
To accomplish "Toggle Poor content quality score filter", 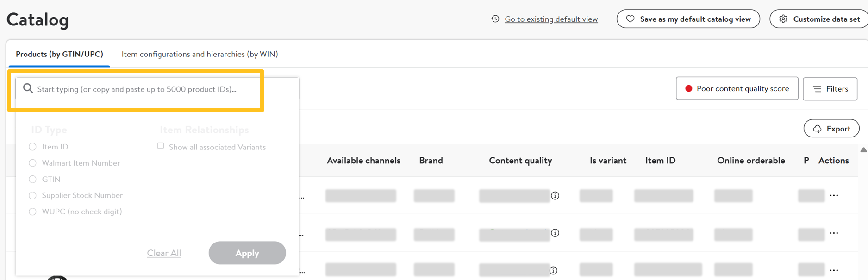I will point(737,88).
